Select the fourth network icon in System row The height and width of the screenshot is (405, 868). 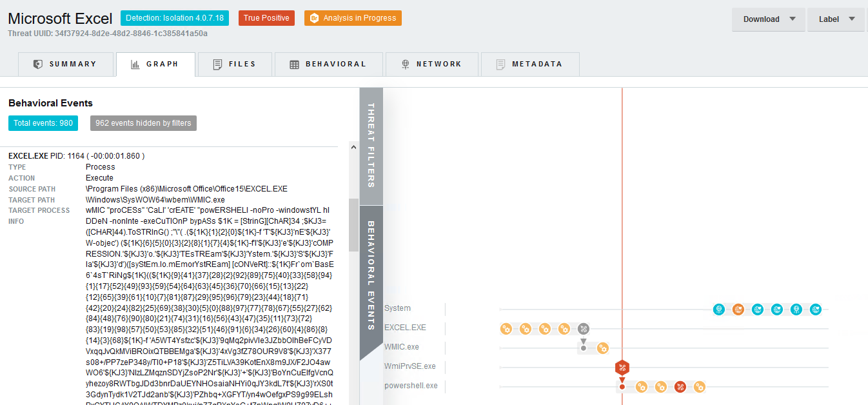tap(777, 310)
